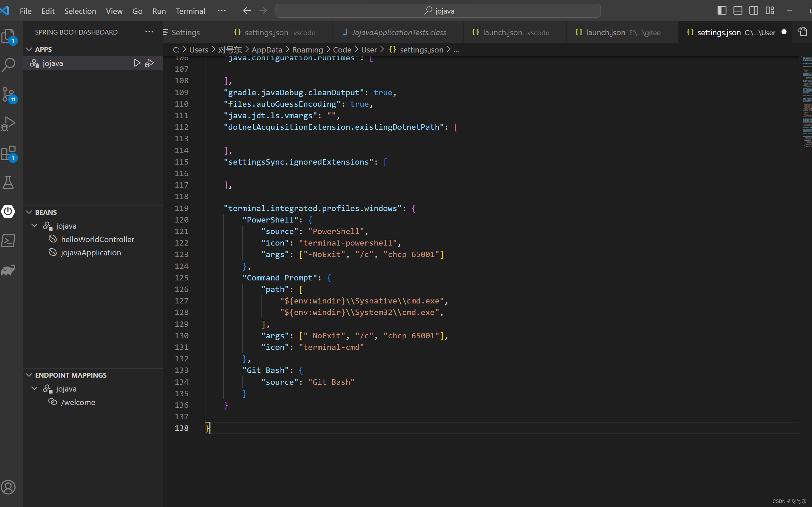Open the Edit menu

(48, 11)
